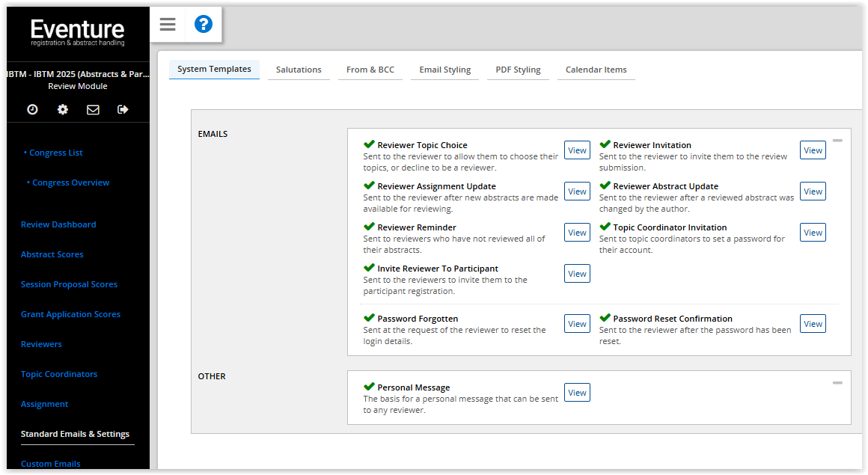The width and height of the screenshot is (868, 475).
Task: View the Personal Message template
Action: click(577, 393)
